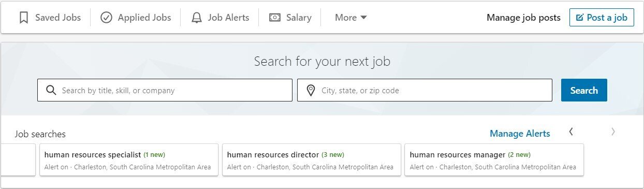Open the Manage Alerts link
This screenshot has width=644, height=189.
point(520,134)
